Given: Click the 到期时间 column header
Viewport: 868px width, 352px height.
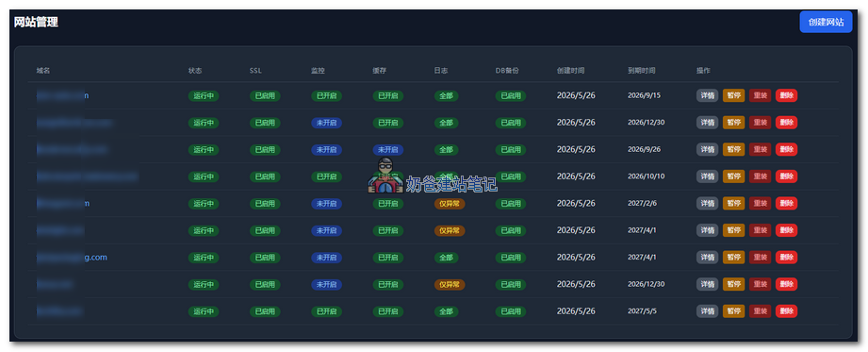Looking at the screenshot, I should point(642,71).
